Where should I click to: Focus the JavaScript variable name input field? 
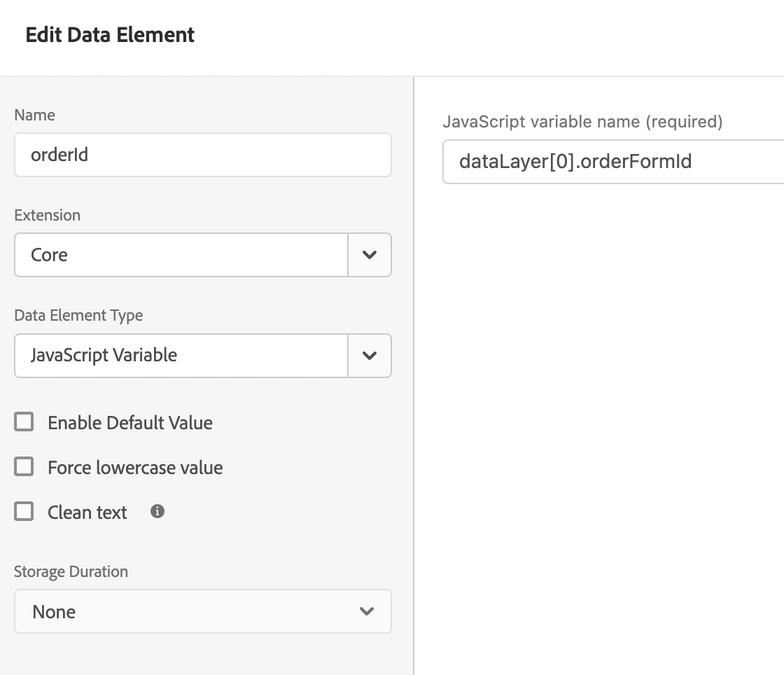(x=613, y=162)
